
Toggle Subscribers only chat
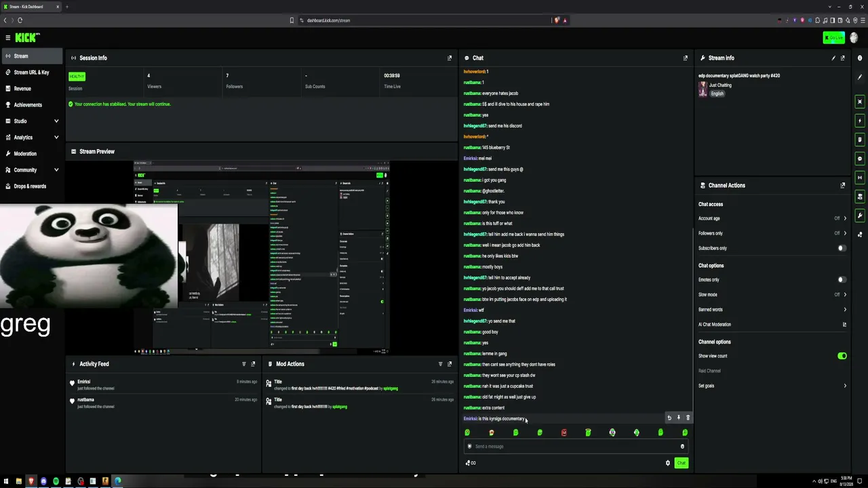click(x=842, y=248)
